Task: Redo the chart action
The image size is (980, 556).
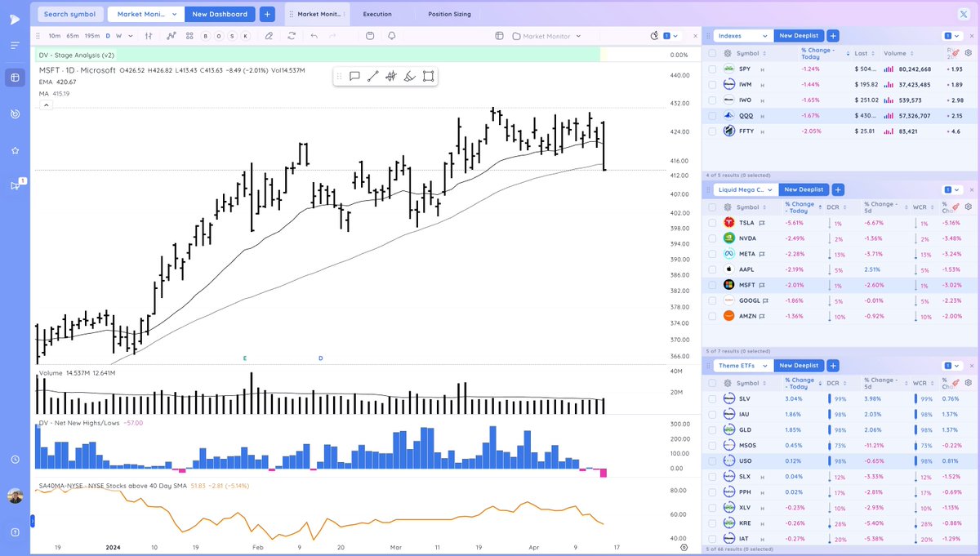Action: click(x=332, y=36)
